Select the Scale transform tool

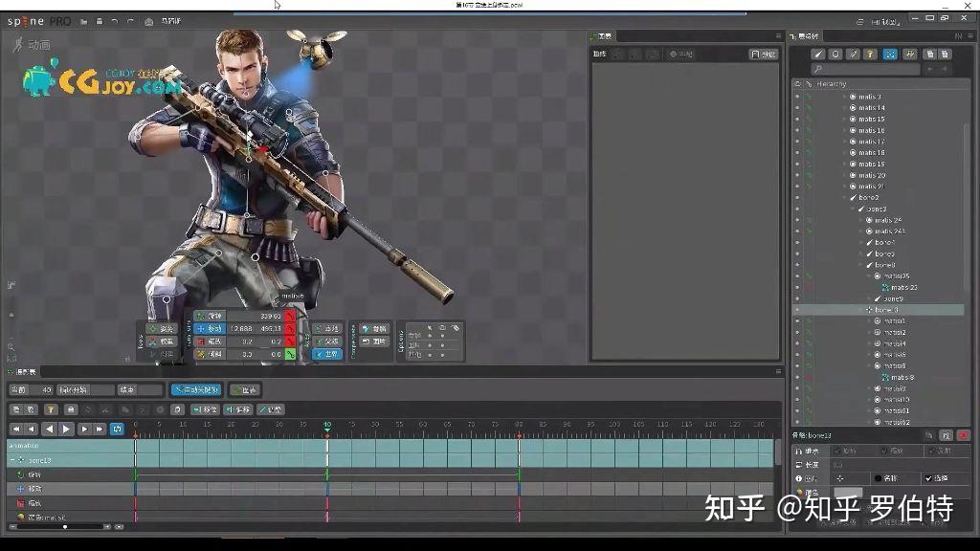coord(209,342)
